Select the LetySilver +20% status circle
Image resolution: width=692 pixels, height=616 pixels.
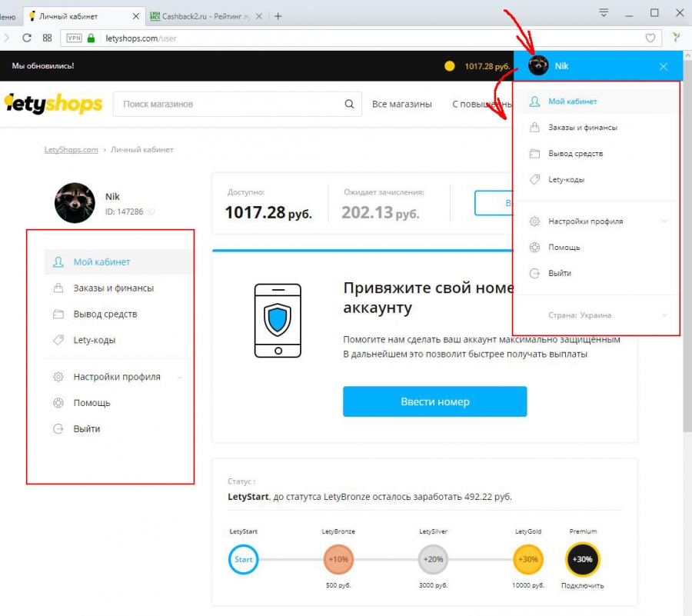click(x=433, y=560)
